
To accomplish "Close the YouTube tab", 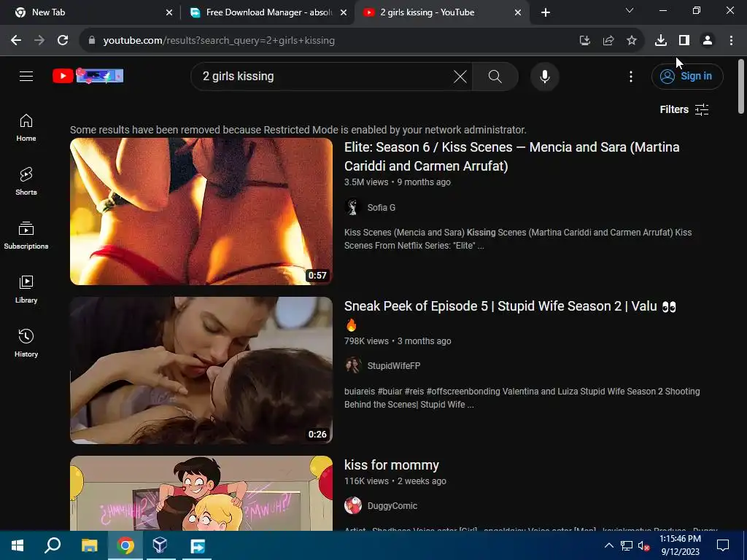I will 518,12.
